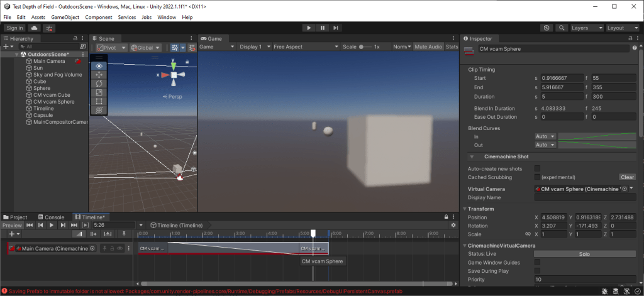Select the Rotate tool in Scene overlay
This screenshot has height=296, width=644.
(x=99, y=83)
